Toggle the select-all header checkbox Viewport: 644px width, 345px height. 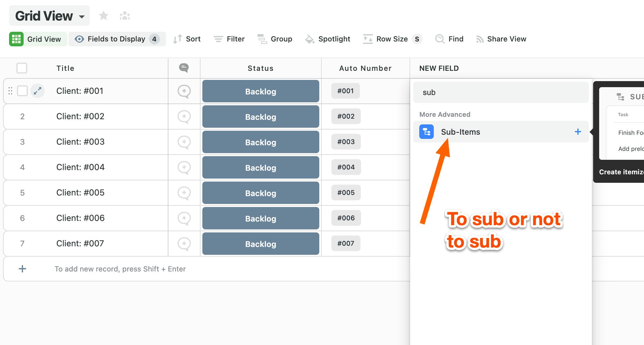[x=22, y=68]
